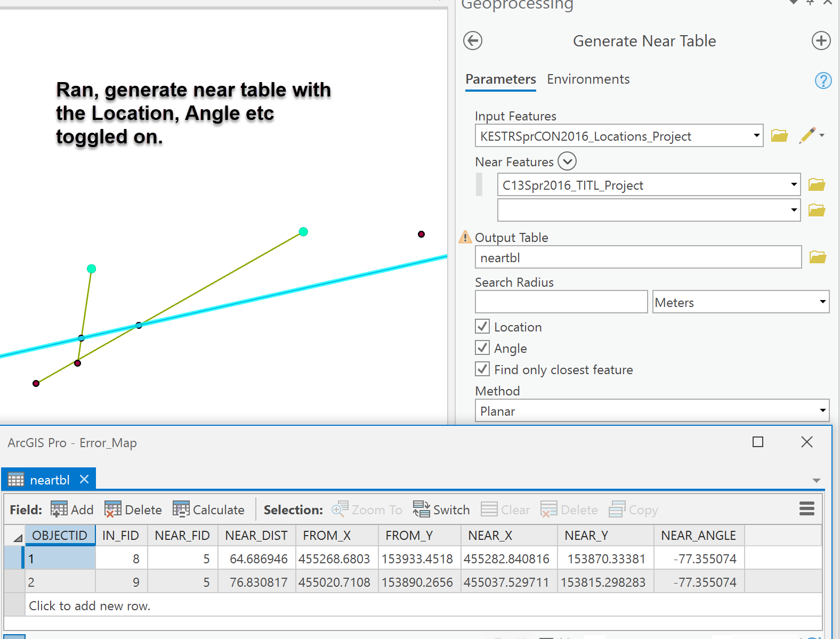Viewport: 840px width, 639px height.
Task: Click the back arrow in Geoprocessing pane
Action: point(473,41)
